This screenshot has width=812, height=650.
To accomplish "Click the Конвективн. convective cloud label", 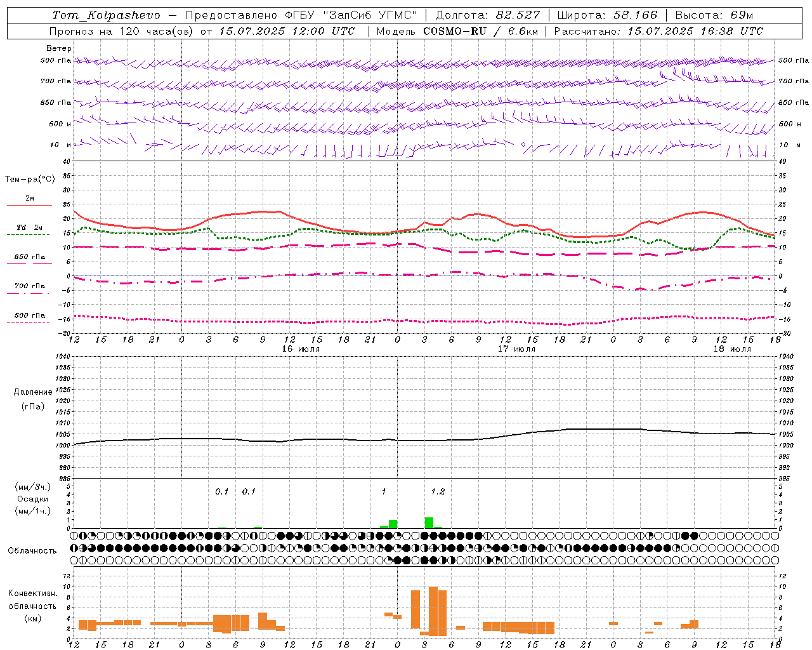I will tap(32, 594).
